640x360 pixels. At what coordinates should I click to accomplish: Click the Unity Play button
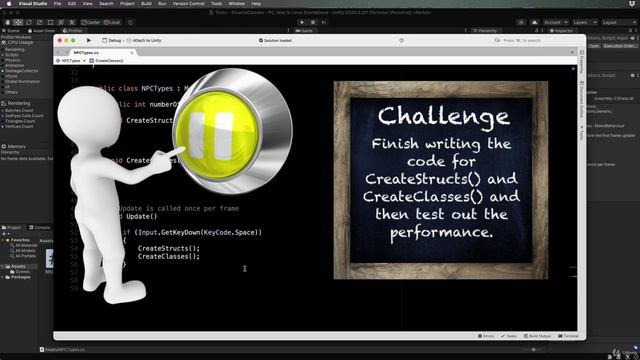[302, 22]
